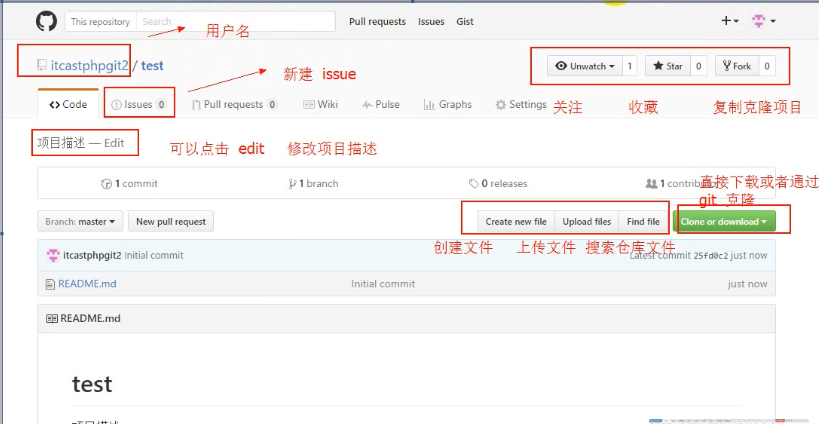Switch to the repository Issues tab
The image size is (819, 424).
[x=139, y=104]
